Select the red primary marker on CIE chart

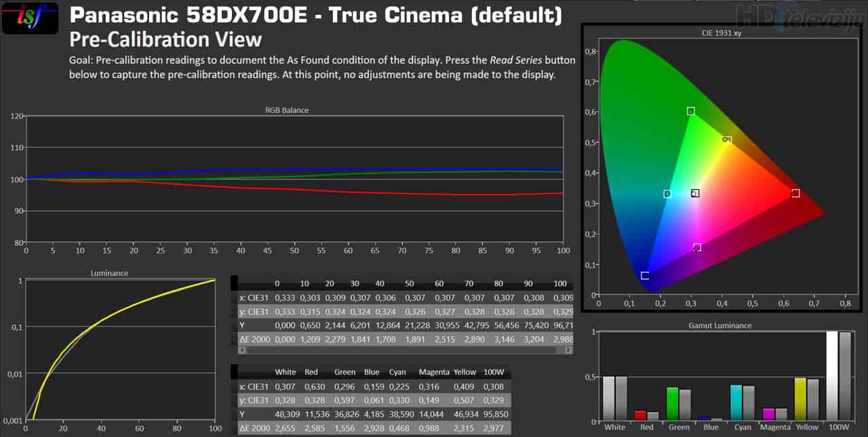click(795, 193)
